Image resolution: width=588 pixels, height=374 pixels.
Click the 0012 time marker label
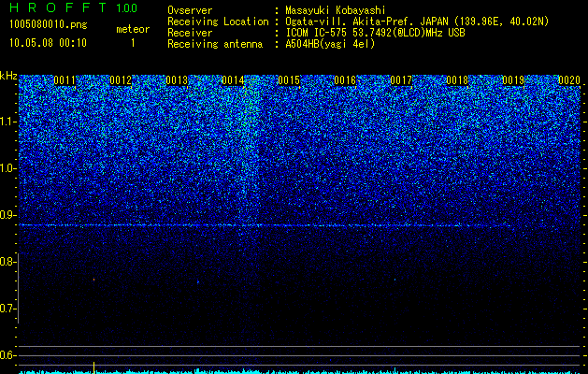pyautogui.click(x=121, y=80)
